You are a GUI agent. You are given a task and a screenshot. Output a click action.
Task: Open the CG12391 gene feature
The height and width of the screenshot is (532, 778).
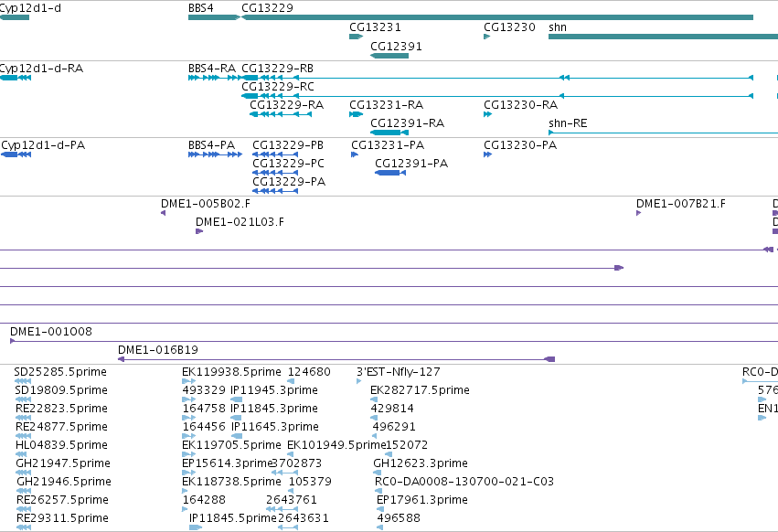[389, 56]
